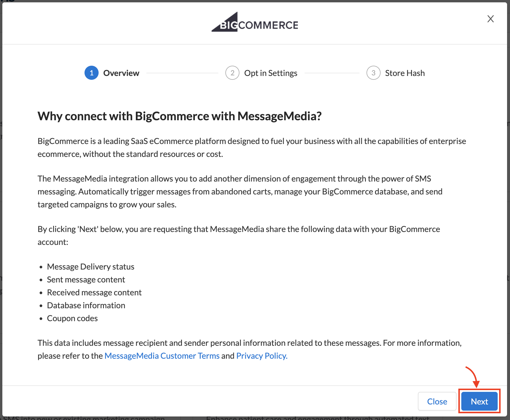Screen dimensions: 510x420
Task: Go to the Overview step label
Action: pyautogui.click(x=121, y=73)
